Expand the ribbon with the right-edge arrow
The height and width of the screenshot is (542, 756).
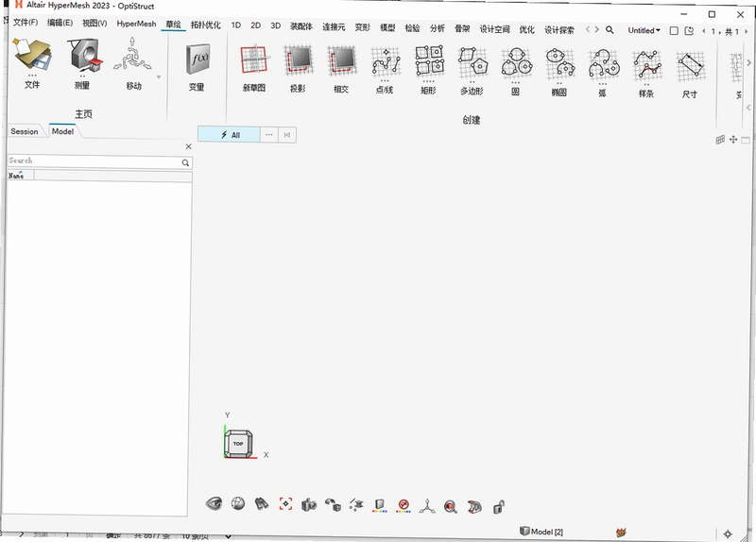click(748, 62)
